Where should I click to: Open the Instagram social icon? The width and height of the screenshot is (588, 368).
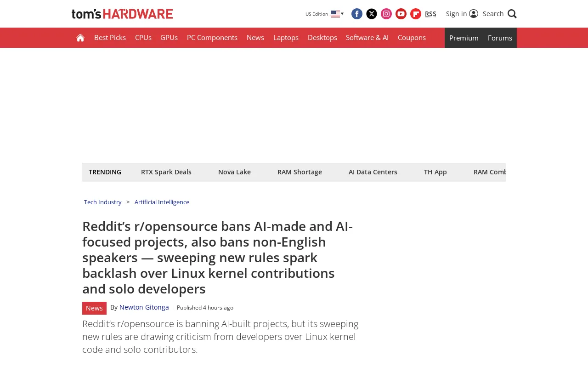pos(386,14)
